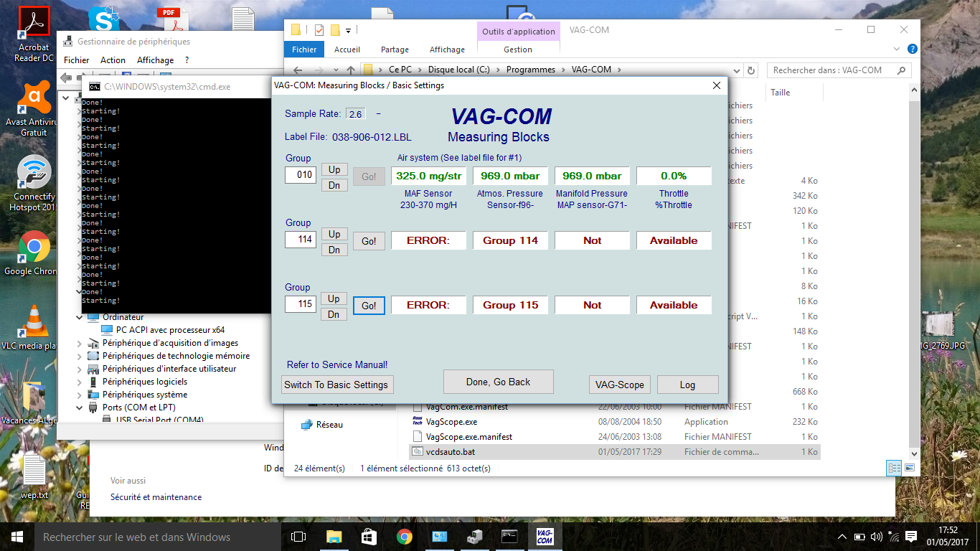Open Action menu in Gestionnaire de périphériques
This screenshot has height=551, width=980.
[113, 60]
